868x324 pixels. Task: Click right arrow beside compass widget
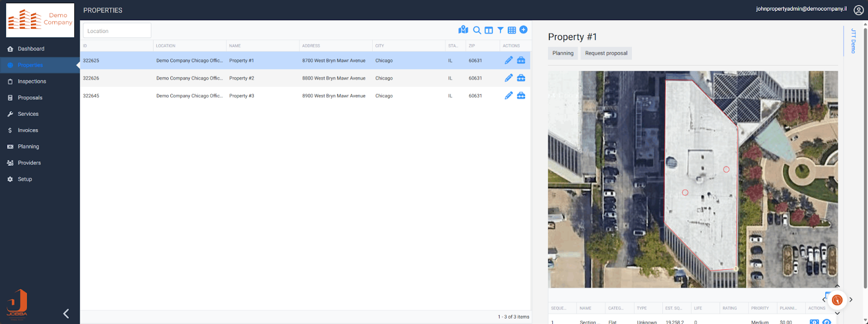[x=851, y=300]
